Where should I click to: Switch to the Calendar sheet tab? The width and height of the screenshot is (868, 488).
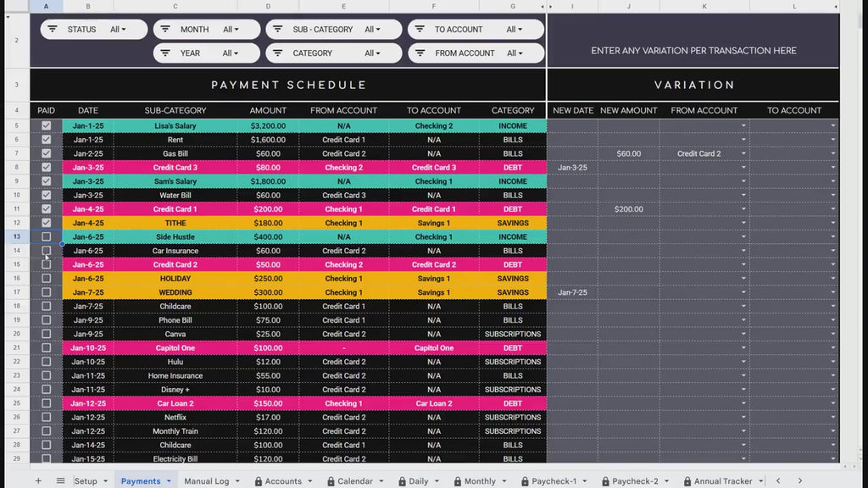(x=354, y=480)
